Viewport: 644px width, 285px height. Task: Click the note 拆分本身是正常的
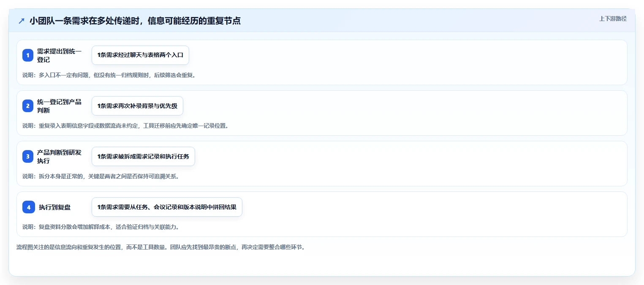[101, 176]
